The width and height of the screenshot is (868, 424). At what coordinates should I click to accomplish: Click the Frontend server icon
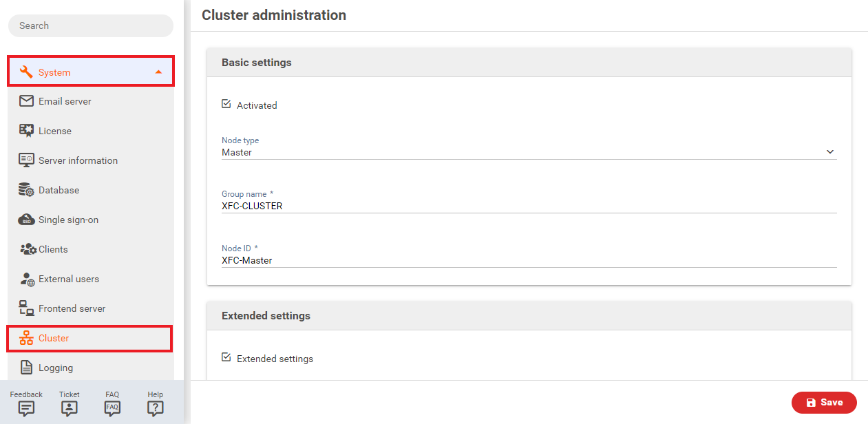[27, 308]
